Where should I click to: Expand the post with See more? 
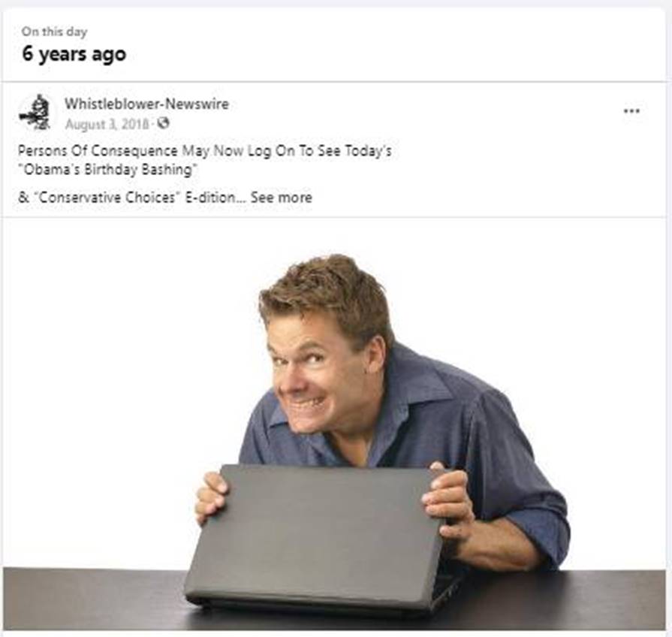[x=281, y=198]
